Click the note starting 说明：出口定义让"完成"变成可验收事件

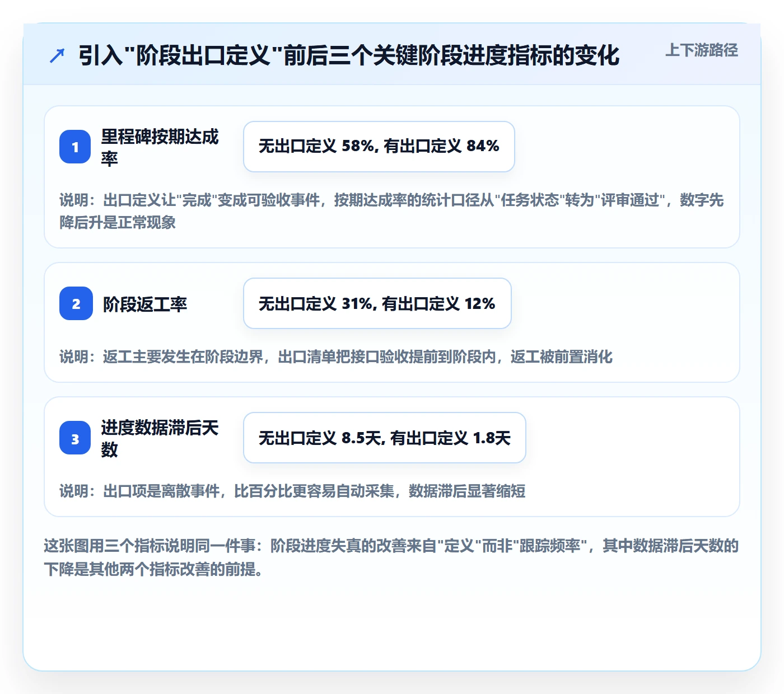pos(392,211)
